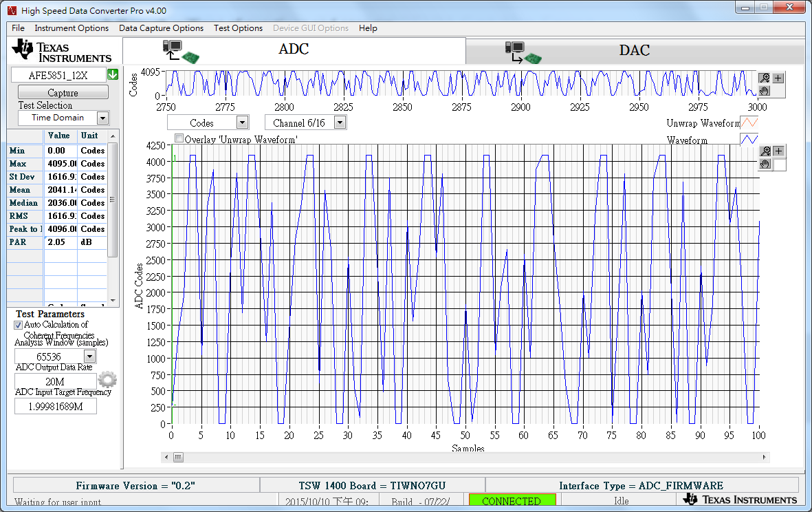Click the Waiting for user input status text
Screen dimensions: 812x512
pyautogui.click(x=58, y=502)
